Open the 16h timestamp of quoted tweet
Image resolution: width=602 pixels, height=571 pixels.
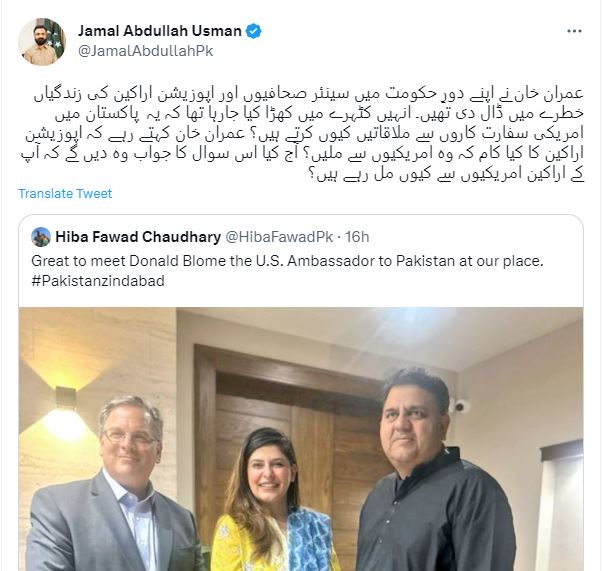357,237
